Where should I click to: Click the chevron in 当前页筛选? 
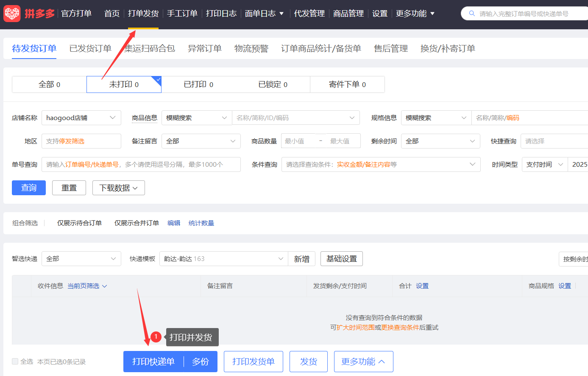(105, 286)
